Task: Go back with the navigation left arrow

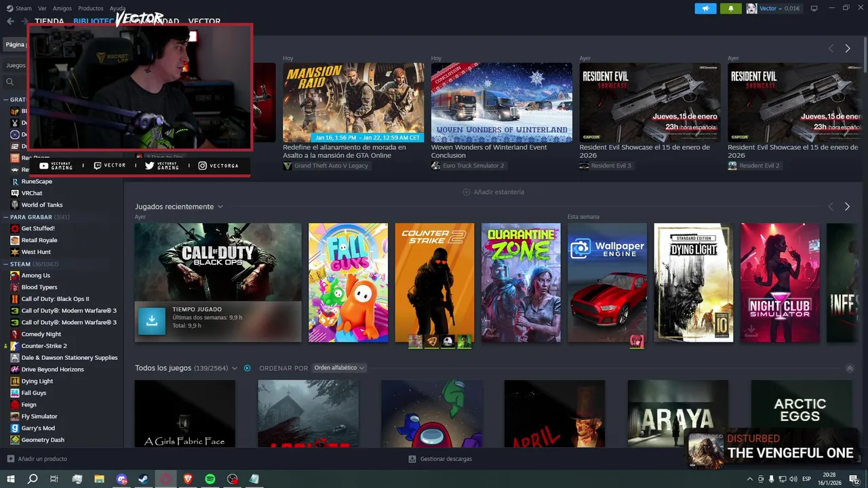Action: (x=10, y=21)
